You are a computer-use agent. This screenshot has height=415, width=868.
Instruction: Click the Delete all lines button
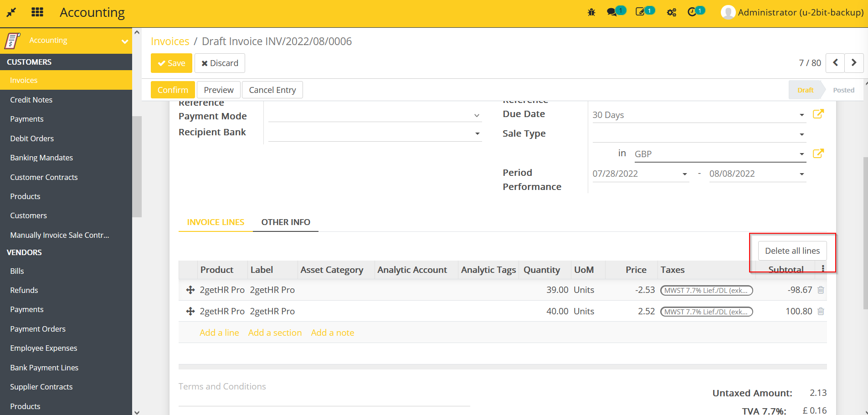792,251
